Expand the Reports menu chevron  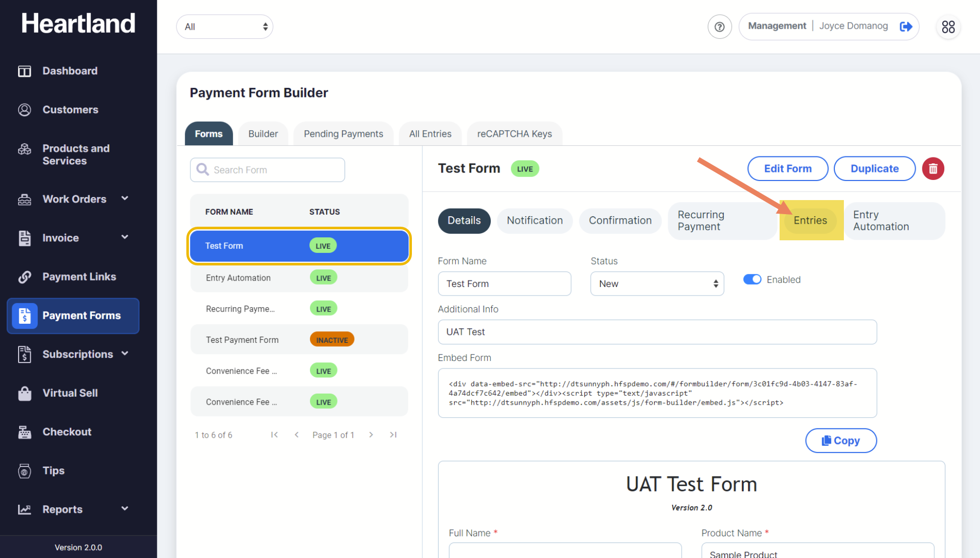pos(125,509)
